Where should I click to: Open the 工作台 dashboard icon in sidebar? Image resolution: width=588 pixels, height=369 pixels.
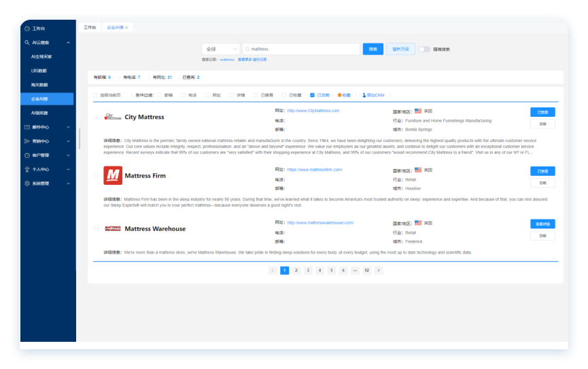tap(27, 29)
